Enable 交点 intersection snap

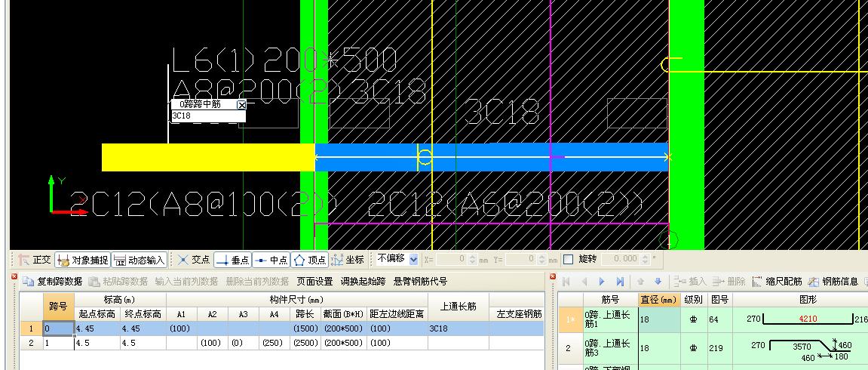coord(194,259)
